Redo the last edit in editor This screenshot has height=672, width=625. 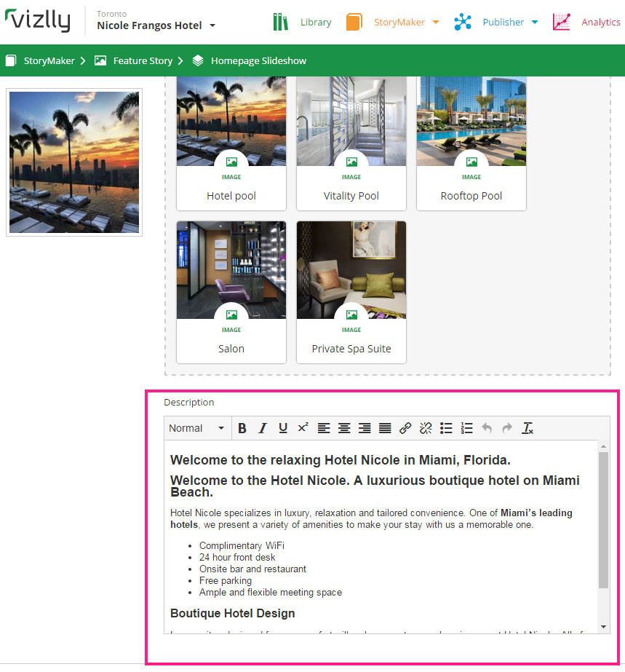click(507, 427)
